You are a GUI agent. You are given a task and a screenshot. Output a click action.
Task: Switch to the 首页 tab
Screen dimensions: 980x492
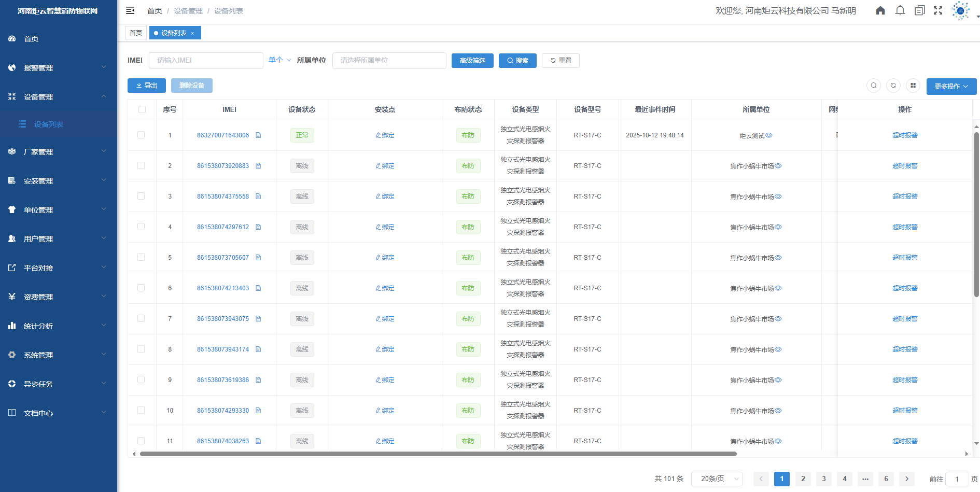click(136, 33)
